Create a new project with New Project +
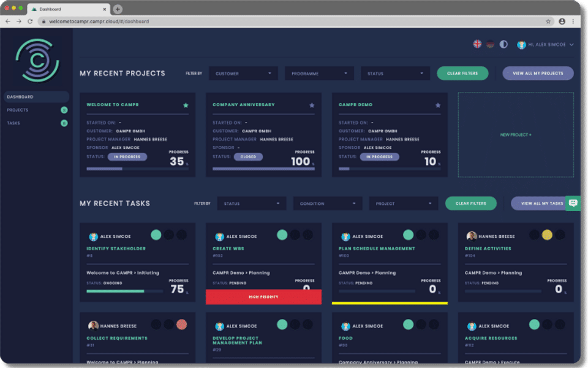 tap(516, 135)
